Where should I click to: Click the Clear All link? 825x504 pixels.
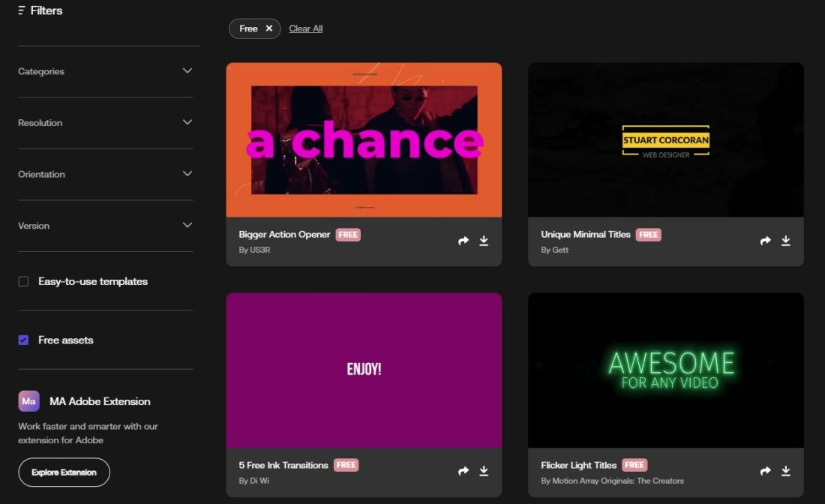coord(305,28)
